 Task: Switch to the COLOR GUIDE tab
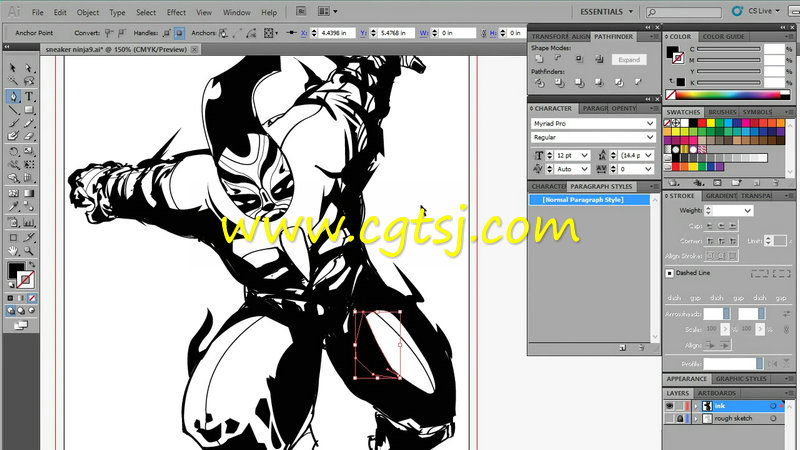point(723,37)
